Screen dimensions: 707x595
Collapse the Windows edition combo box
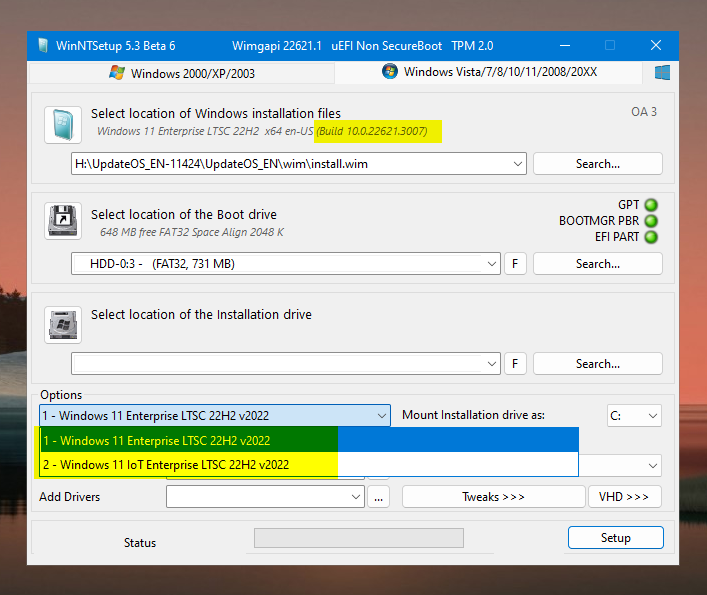point(382,415)
